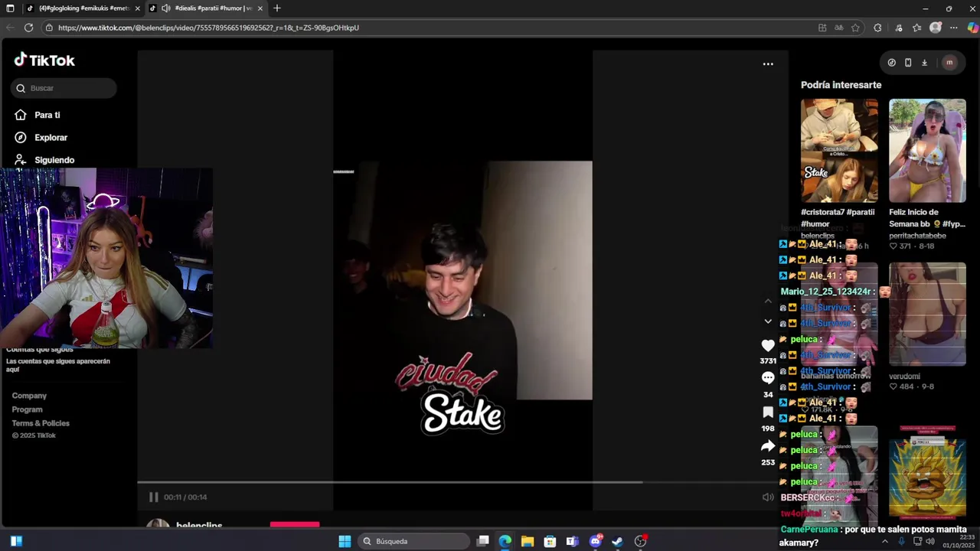Click perritachatabebe username link
The height and width of the screenshot is (551, 980).
point(917,236)
